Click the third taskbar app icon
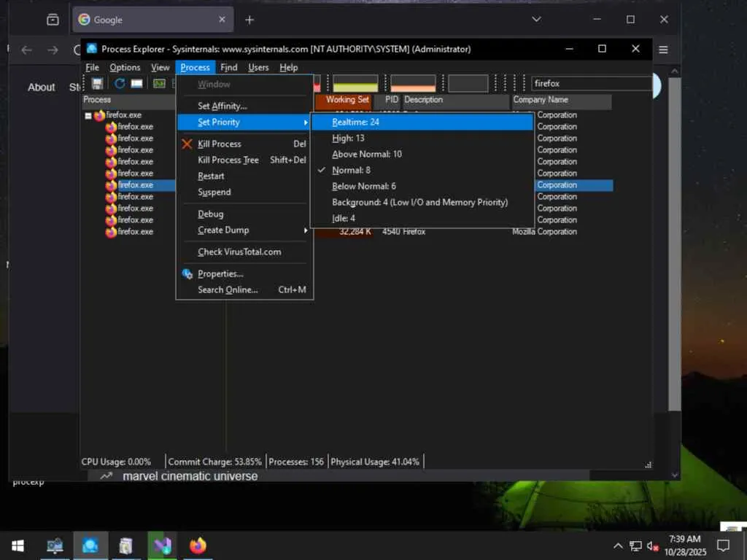 tap(125, 545)
